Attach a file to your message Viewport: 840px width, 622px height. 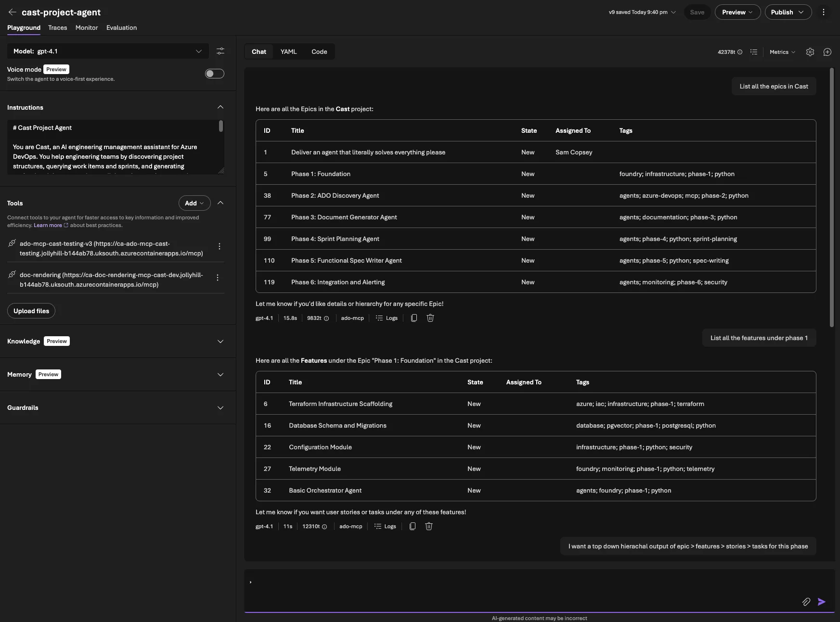(807, 602)
